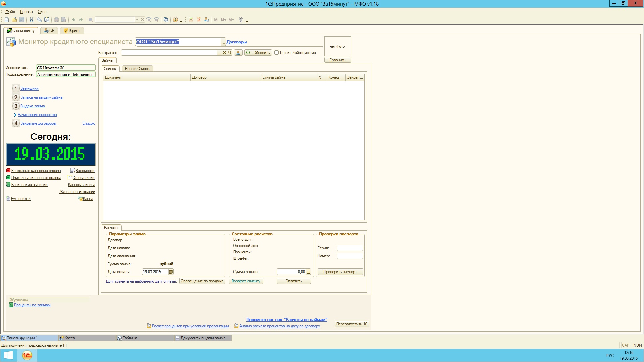Open the Правка menu
The image size is (644, 362).
[x=26, y=12]
